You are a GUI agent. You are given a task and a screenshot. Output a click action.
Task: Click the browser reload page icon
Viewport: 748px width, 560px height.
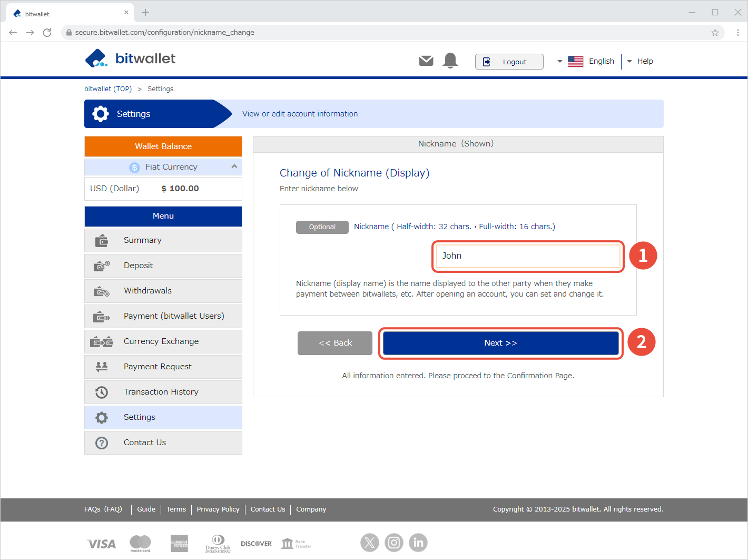click(x=47, y=33)
